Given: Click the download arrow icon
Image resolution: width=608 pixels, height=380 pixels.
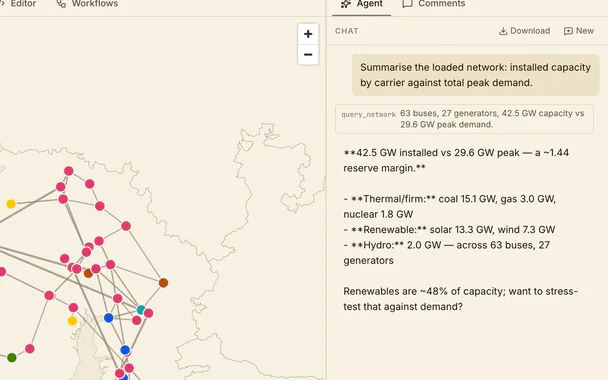Looking at the screenshot, I should [503, 31].
